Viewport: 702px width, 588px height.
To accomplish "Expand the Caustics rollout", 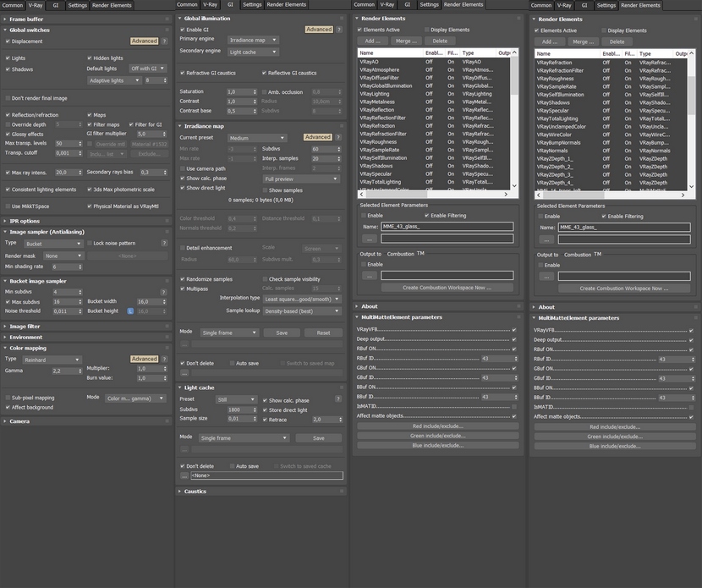I will click(195, 492).
